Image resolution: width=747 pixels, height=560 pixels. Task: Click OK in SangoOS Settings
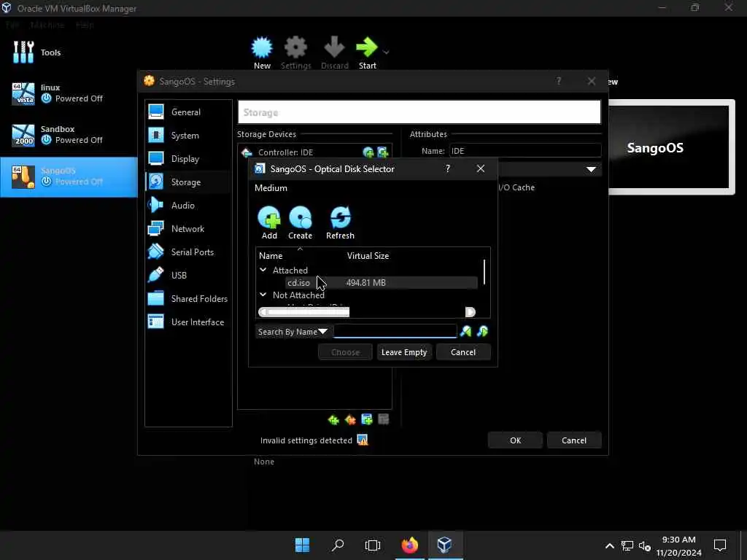[x=516, y=440]
